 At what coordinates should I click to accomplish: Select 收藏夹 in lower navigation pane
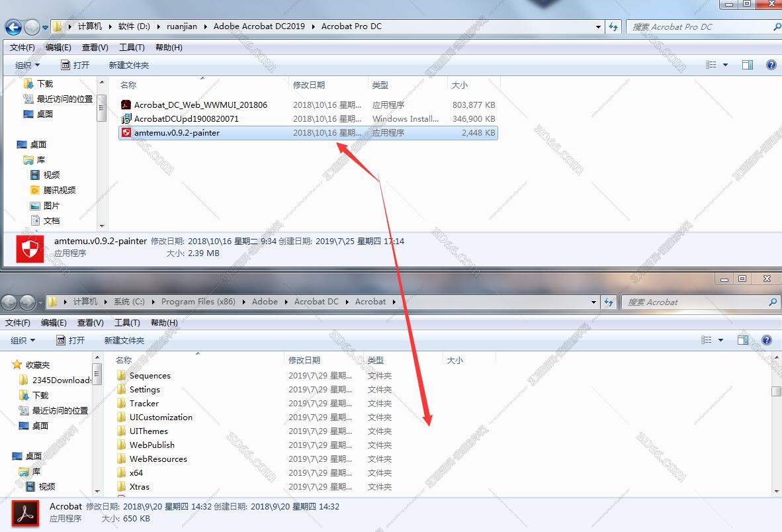pyautogui.click(x=38, y=365)
